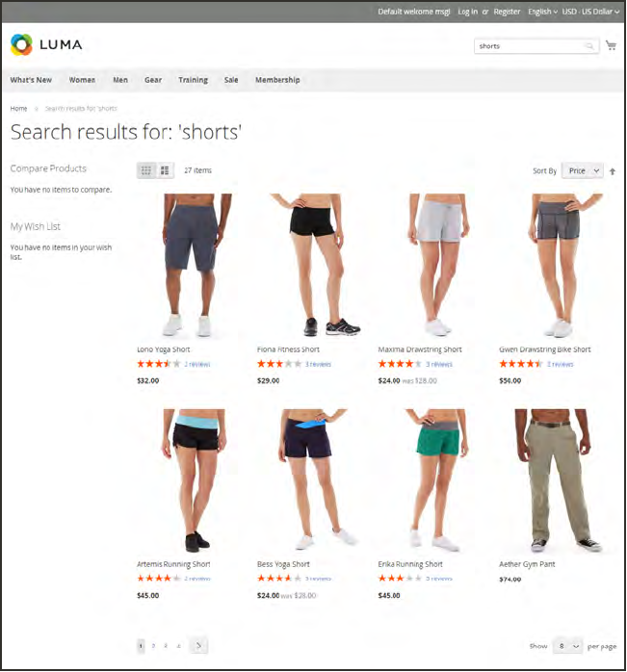This screenshot has height=672, width=627.
Task: Toggle sort direction arrow
Action: click(x=613, y=171)
